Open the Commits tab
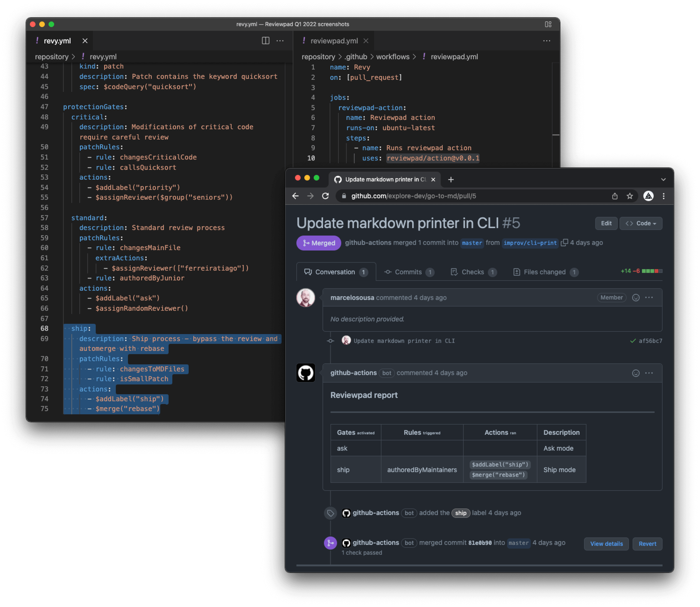This screenshot has width=700, height=607. point(408,272)
